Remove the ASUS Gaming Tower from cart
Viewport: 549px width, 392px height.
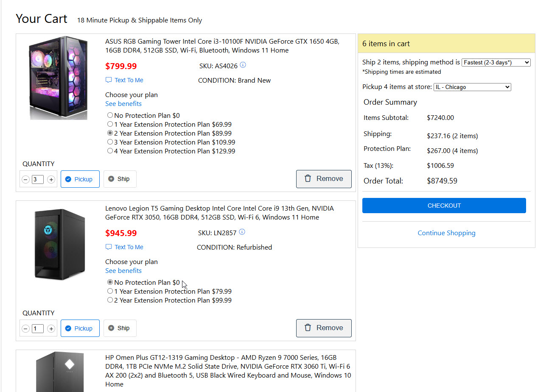[323, 179]
